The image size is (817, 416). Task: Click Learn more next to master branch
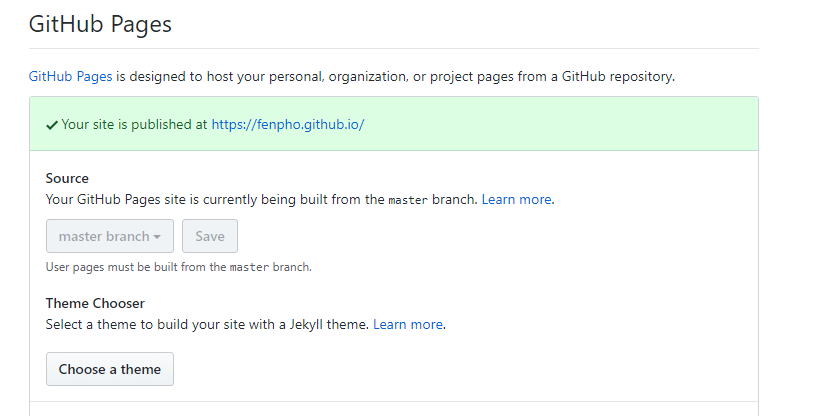pyautogui.click(x=516, y=200)
